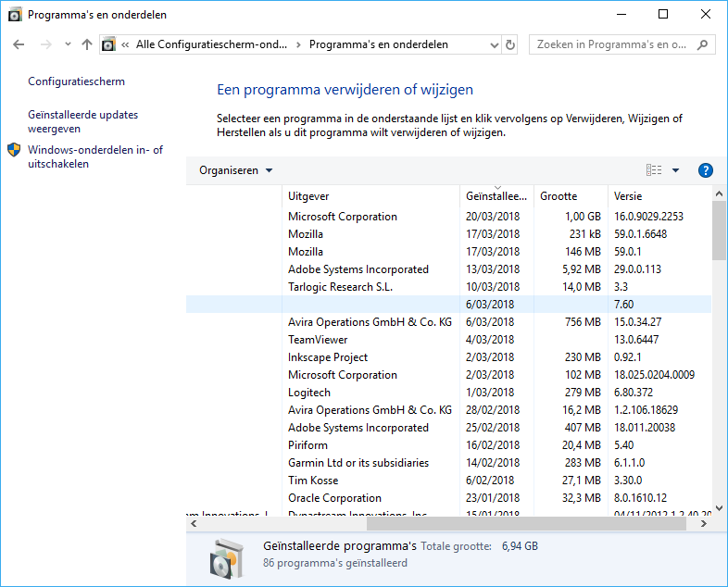This screenshot has height=587, width=728.
Task: Select Garmin Ltd or its subsidiaries row
Action: pos(448,463)
